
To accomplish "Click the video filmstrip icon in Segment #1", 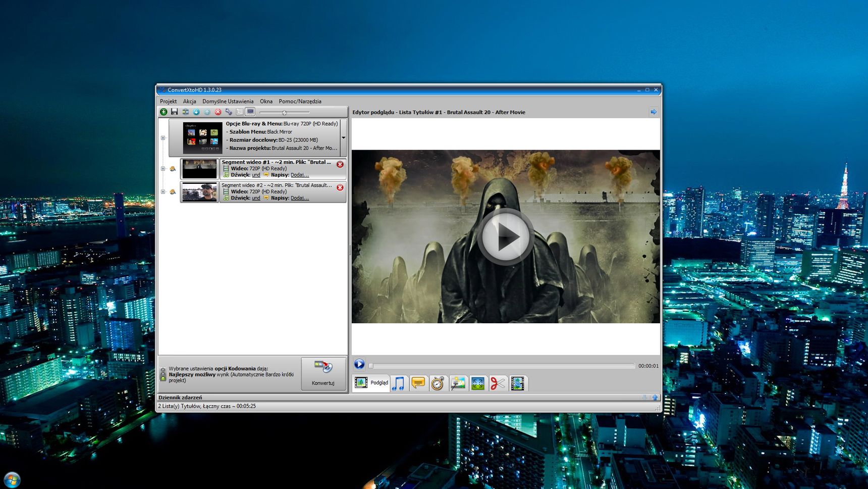I will [226, 169].
